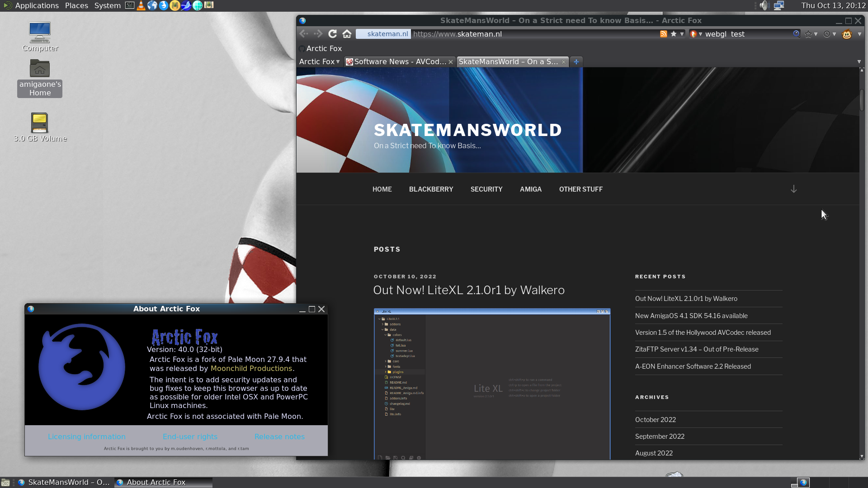This screenshot has width=868, height=488.
Task: Go to the browser Home page icon
Action: (347, 34)
